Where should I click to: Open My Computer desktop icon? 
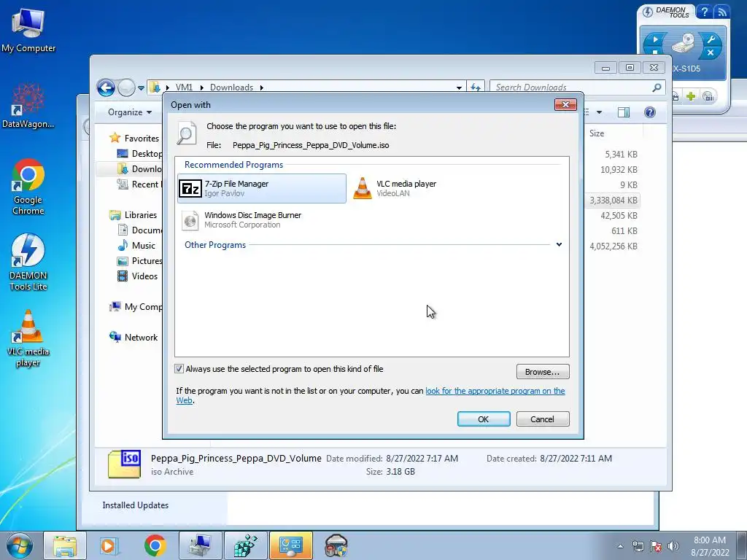pyautogui.click(x=28, y=31)
